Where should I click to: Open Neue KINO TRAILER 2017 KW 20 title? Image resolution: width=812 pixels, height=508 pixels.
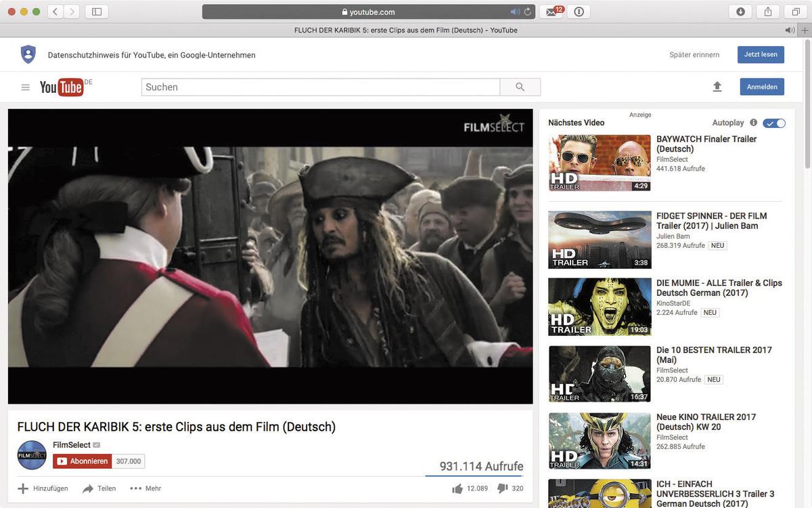(706, 422)
